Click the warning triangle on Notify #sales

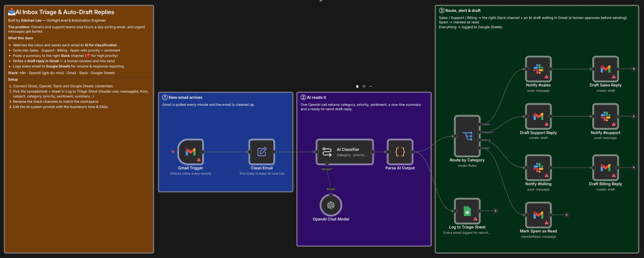546,77
